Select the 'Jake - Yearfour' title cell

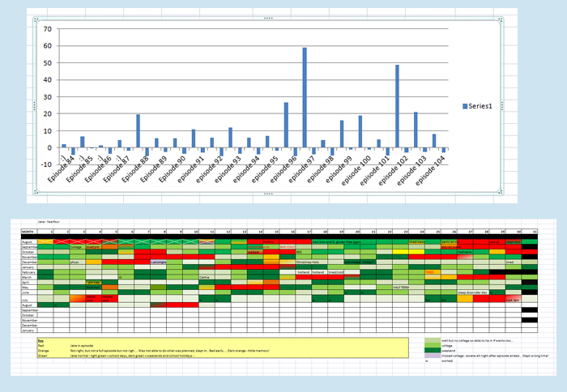click(x=49, y=222)
